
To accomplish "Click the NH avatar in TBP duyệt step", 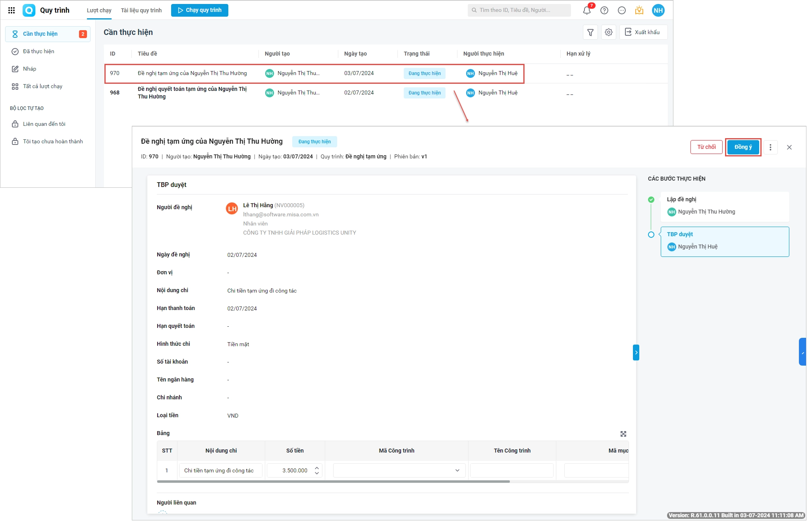I will [x=671, y=247].
